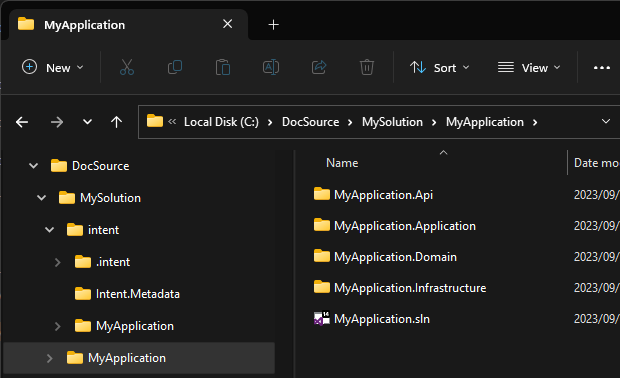The height and width of the screenshot is (378, 620).
Task: Click the Intent.Metadata folder icon in tree
Action: (83, 293)
